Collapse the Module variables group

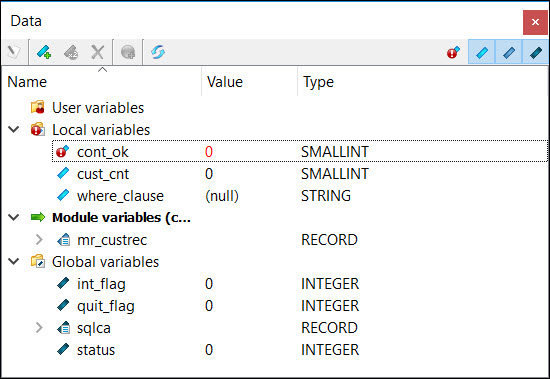[x=14, y=218]
